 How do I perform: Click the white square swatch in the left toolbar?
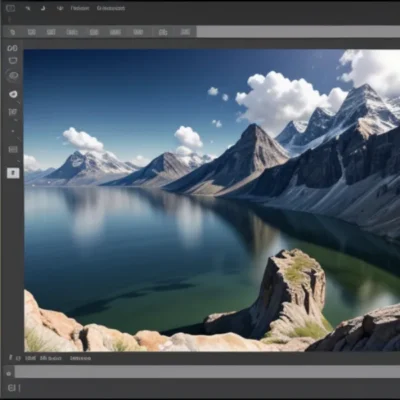coord(13,173)
